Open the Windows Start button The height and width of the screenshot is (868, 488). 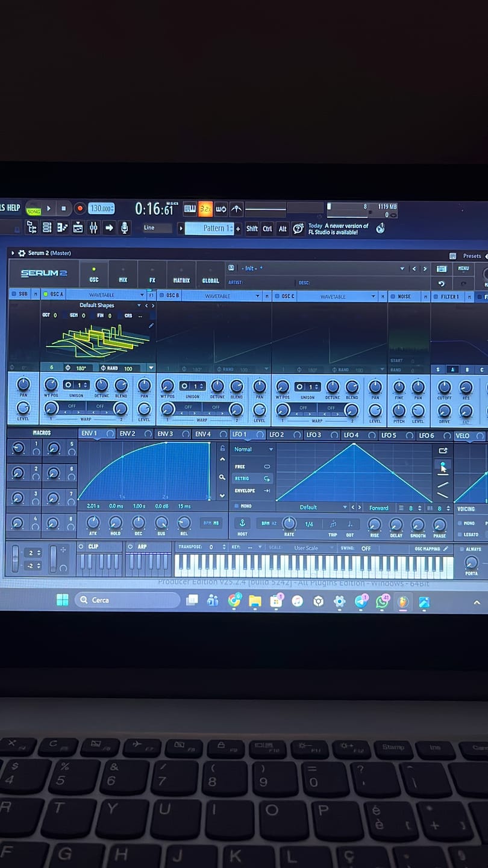point(62,600)
